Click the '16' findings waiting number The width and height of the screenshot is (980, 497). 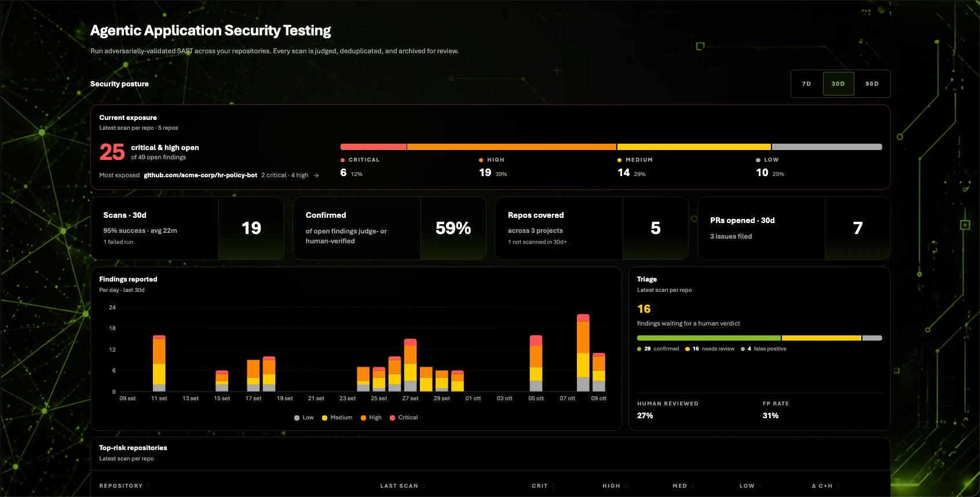pyautogui.click(x=644, y=309)
